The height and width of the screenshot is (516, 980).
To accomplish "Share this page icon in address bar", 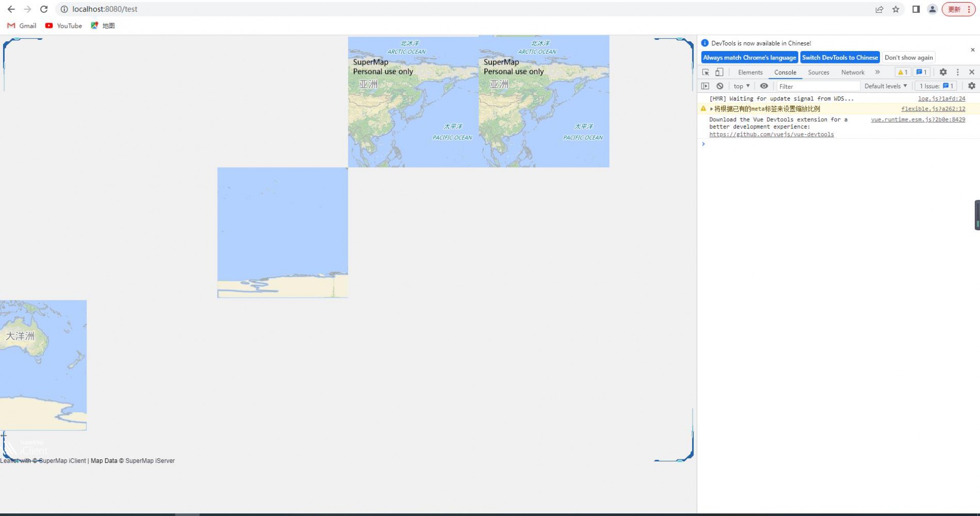I will [879, 9].
